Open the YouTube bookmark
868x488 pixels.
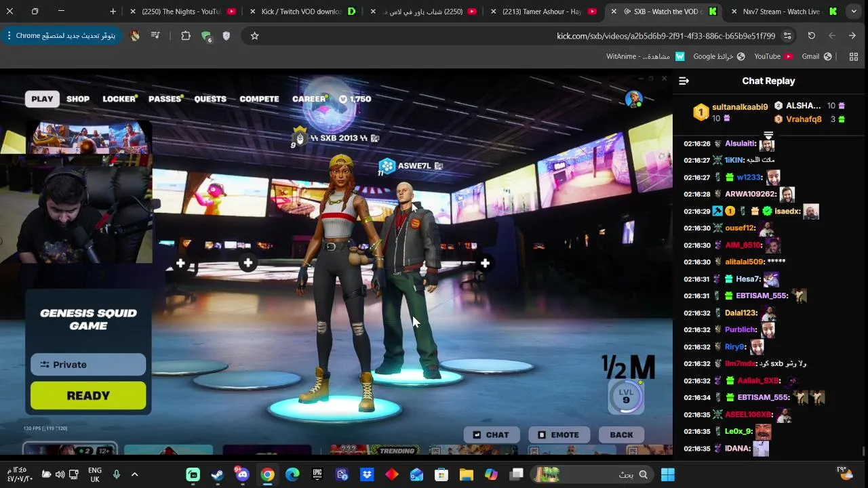point(773,56)
